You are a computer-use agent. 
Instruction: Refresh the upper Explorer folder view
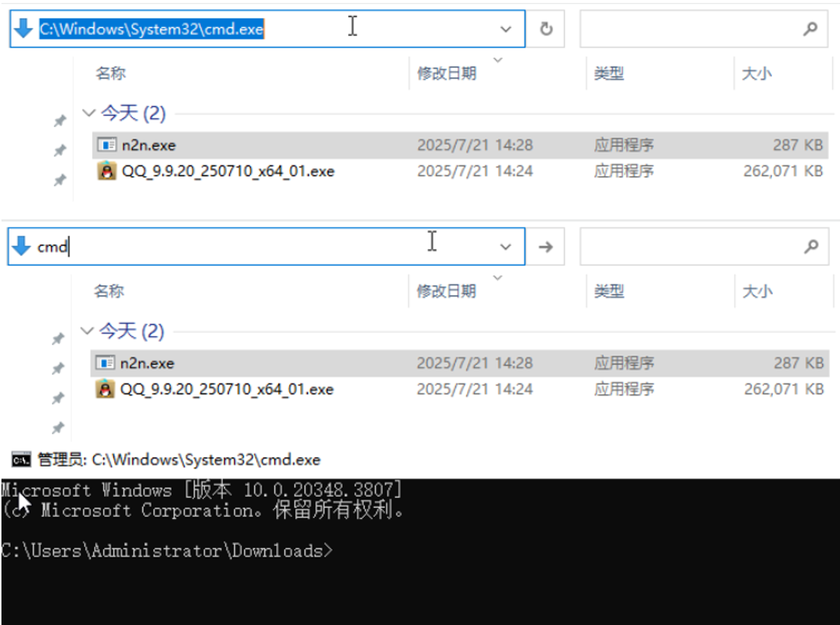click(x=546, y=29)
